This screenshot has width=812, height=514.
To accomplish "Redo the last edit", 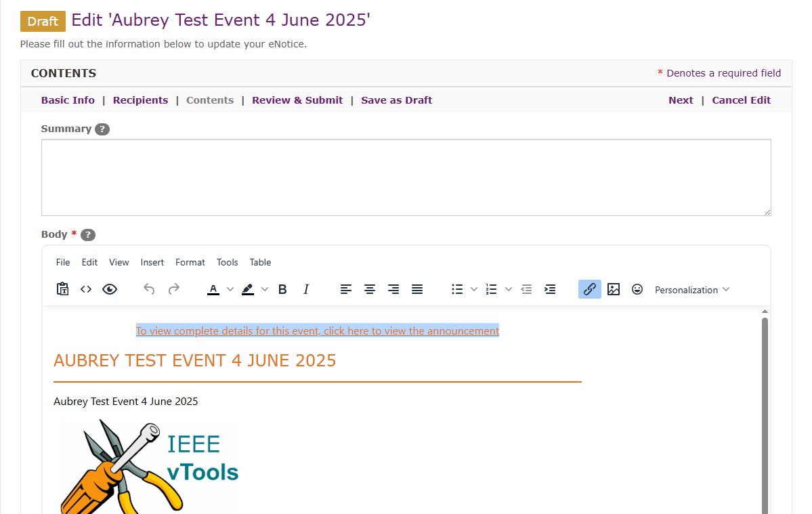I will click(x=173, y=289).
